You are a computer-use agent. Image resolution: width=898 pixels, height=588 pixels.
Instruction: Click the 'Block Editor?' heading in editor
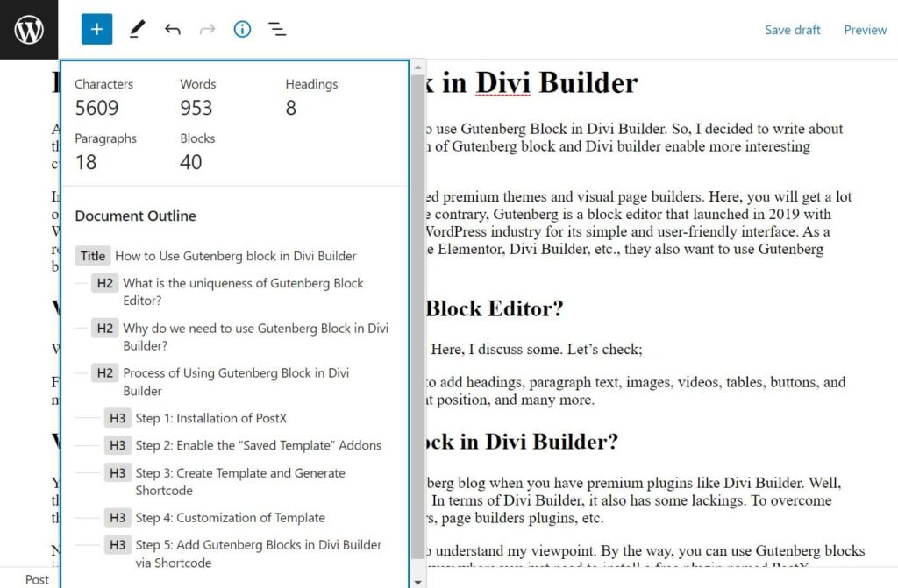[495, 308]
